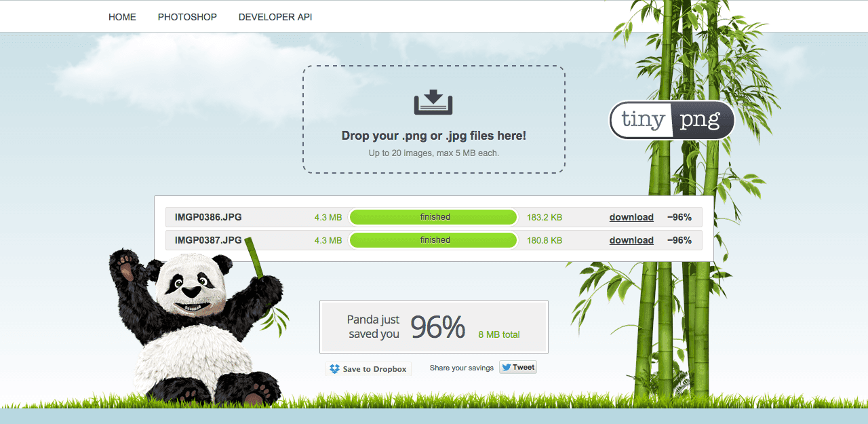Click the large 96% total savings figure

point(438,328)
